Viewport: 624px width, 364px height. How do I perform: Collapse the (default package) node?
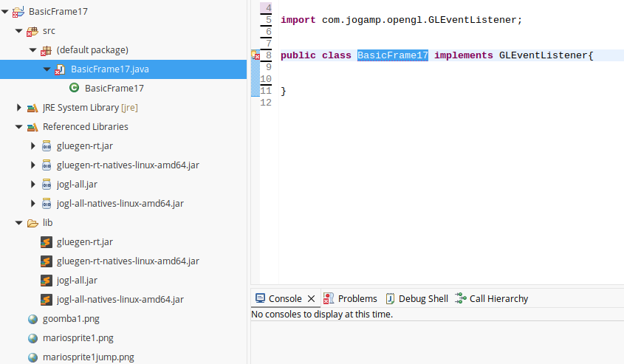point(33,50)
